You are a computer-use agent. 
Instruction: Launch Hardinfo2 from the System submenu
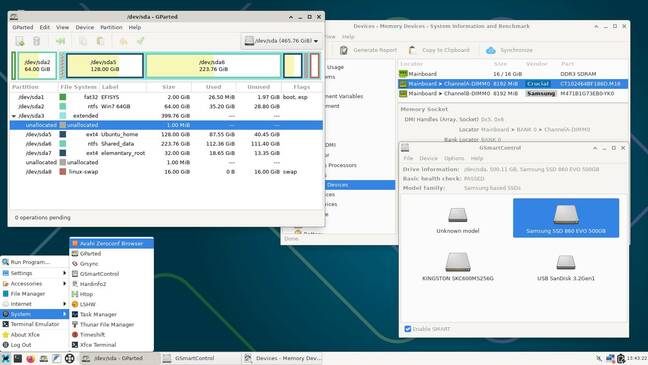(112, 284)
